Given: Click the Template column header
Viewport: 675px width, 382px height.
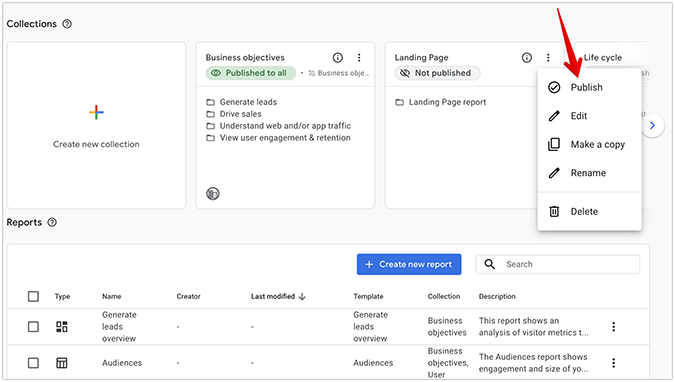Looking at the screenshot, I should 368,297.
